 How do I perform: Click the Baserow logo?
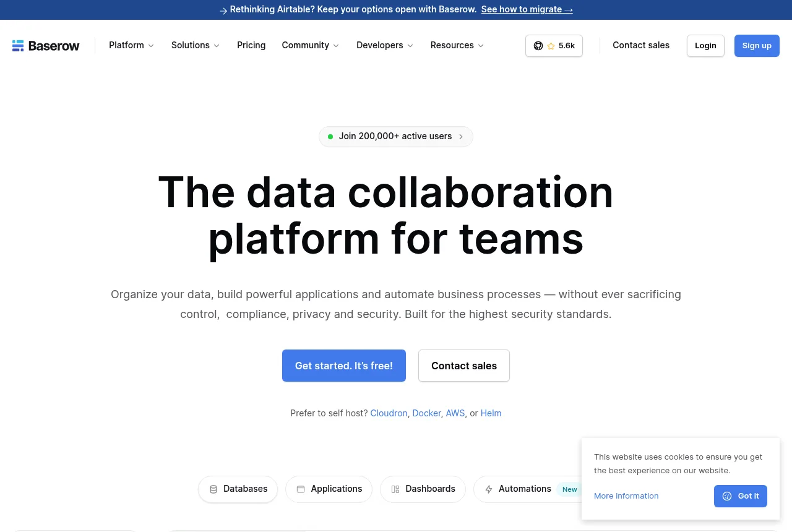tap(46, 46)
